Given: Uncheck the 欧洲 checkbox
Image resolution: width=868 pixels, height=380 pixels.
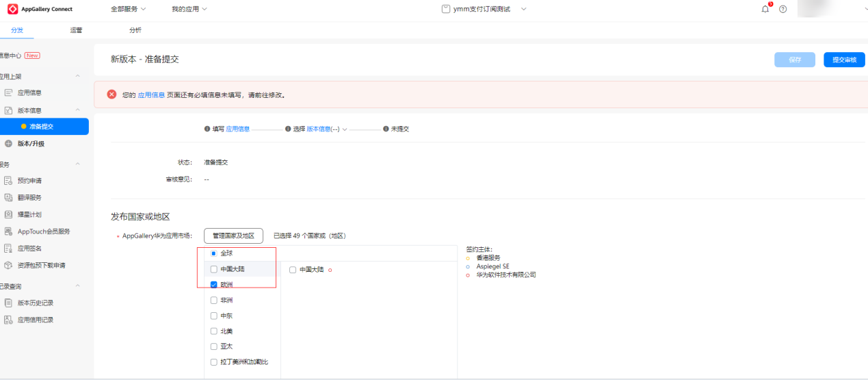Looking at the screenshot, I should (214, 284).
